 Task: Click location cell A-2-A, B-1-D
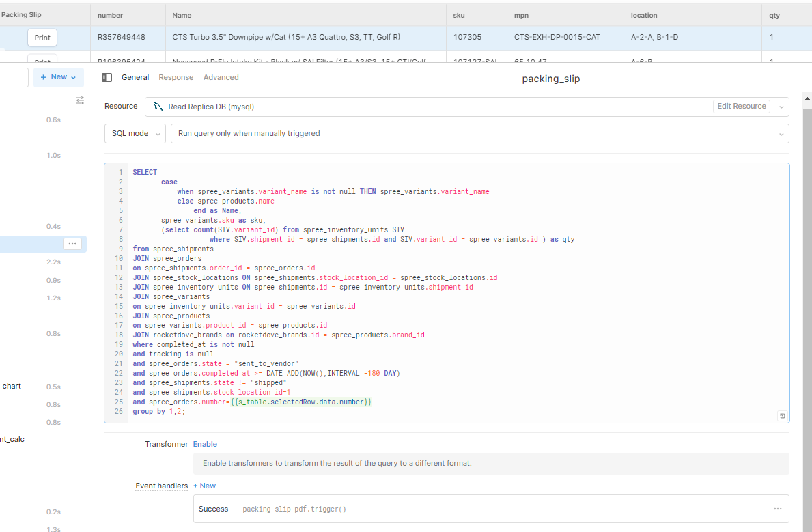(x=692, y=38)
